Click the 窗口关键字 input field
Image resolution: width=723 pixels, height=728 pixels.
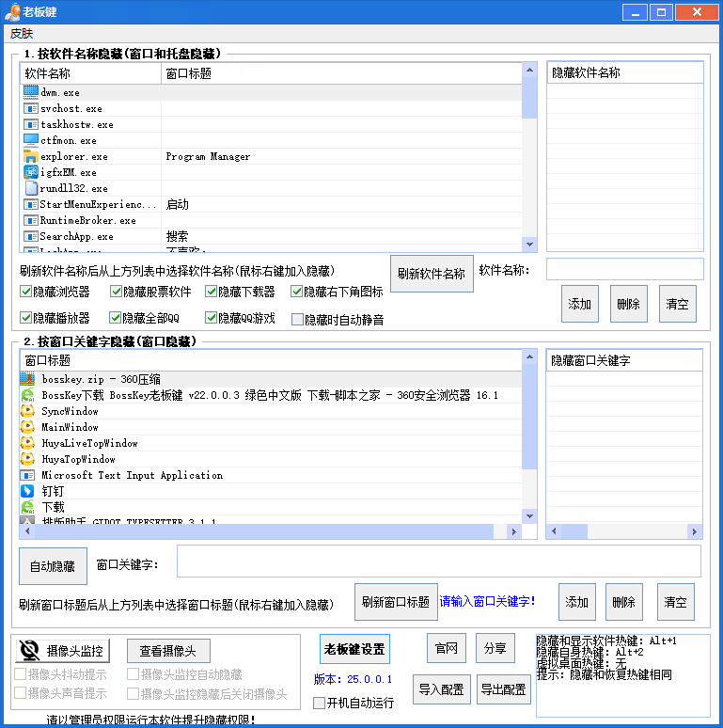coord(438,562)
